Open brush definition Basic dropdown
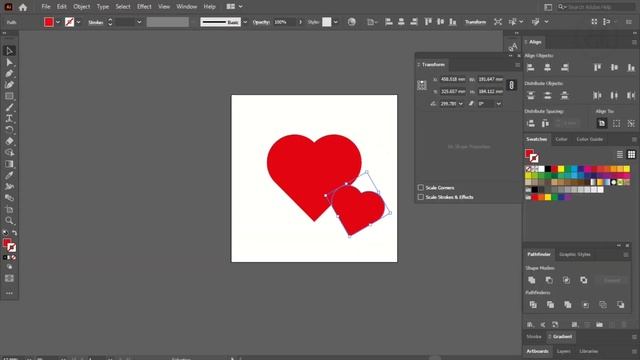 coord(245,22)
